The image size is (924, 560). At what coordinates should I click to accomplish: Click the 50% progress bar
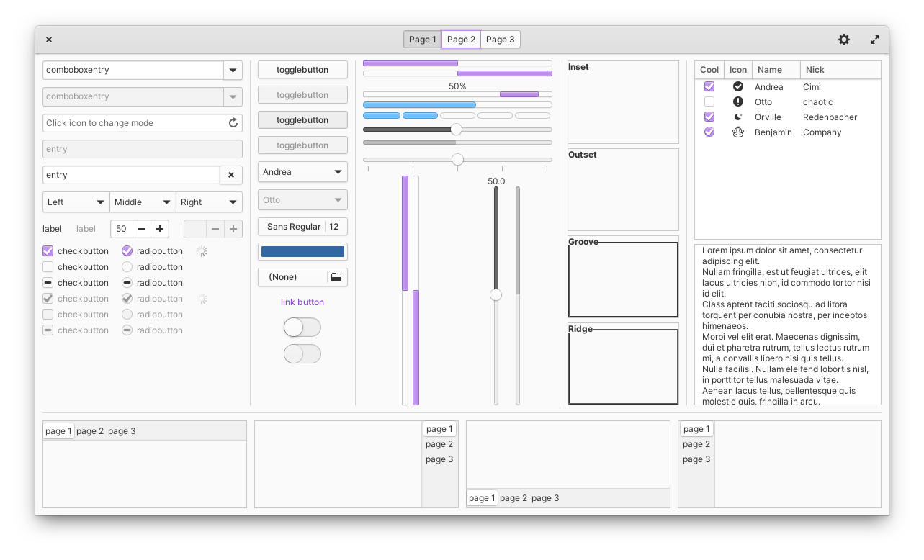coord(457,94)
